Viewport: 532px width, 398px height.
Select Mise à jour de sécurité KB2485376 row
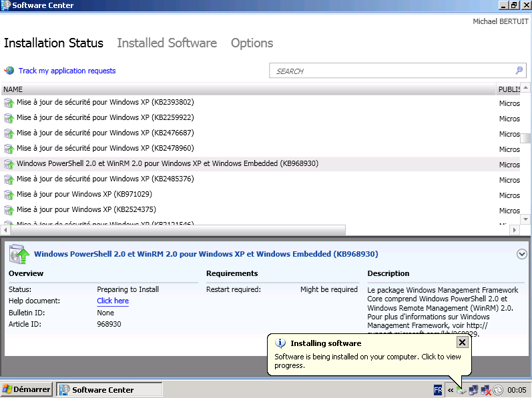pos(260,179)
